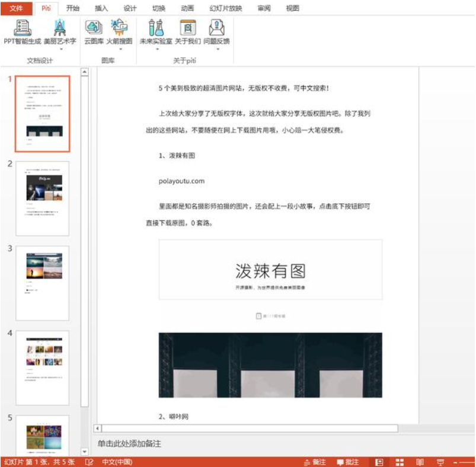Start slideshow from status bar icon
The image size is (476, 467).
click(440, 462)
